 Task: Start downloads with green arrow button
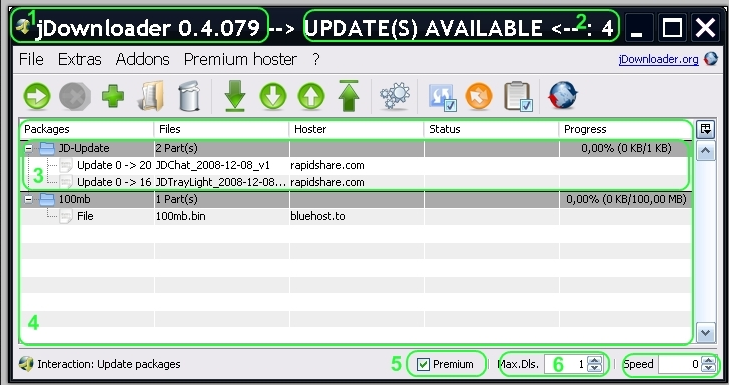click(37, 96)
